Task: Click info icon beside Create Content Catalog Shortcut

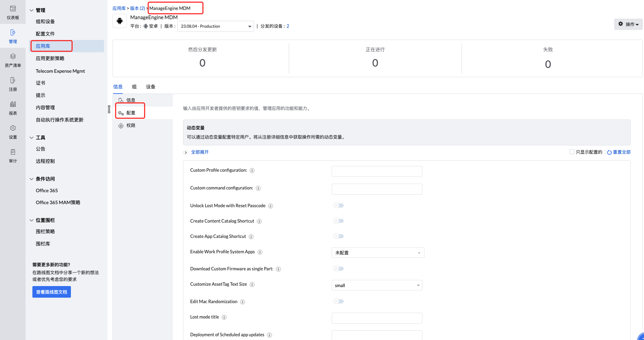Action: (259, 221)
